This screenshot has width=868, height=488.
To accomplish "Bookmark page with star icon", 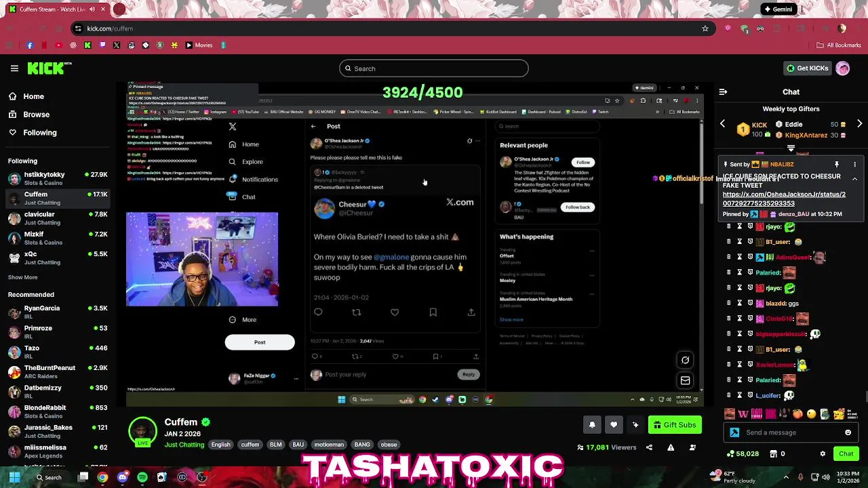I will [x=705, y=28].
